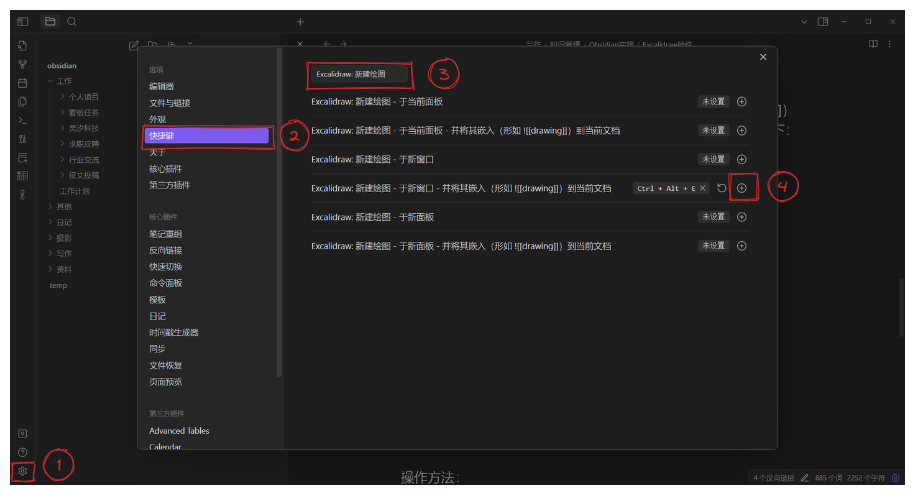Close the settings dialog with X
The height and width of the screenshot is (495, 914).
click(763, 57)
